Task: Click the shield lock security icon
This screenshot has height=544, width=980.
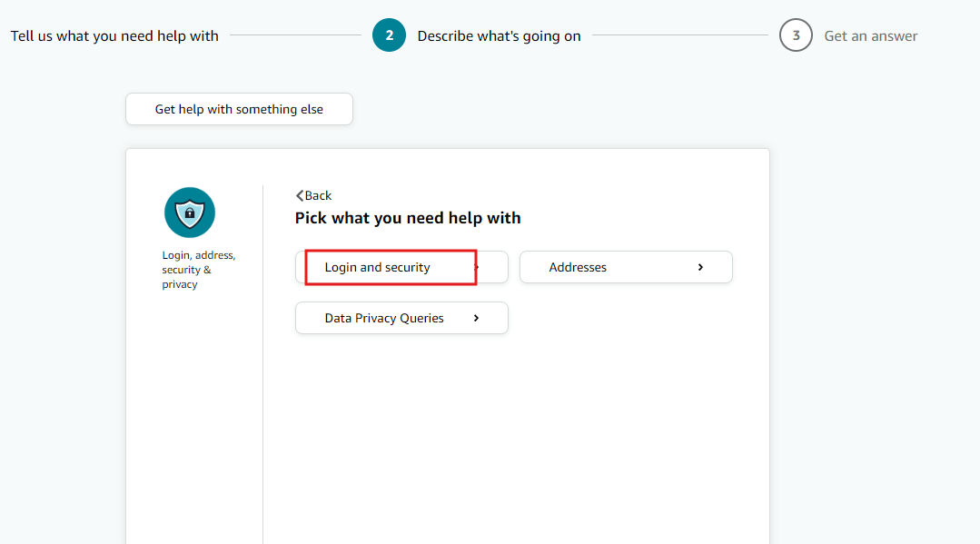Action: [190, 213]
